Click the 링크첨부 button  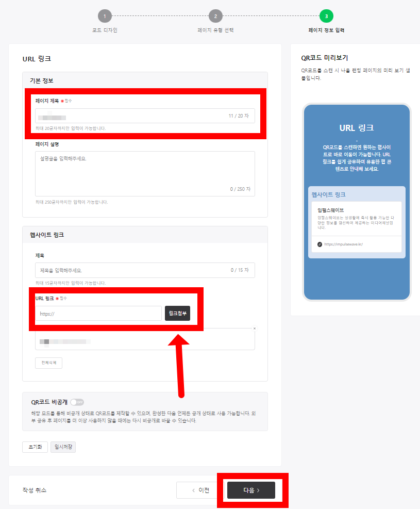click(x=177, y=313)
